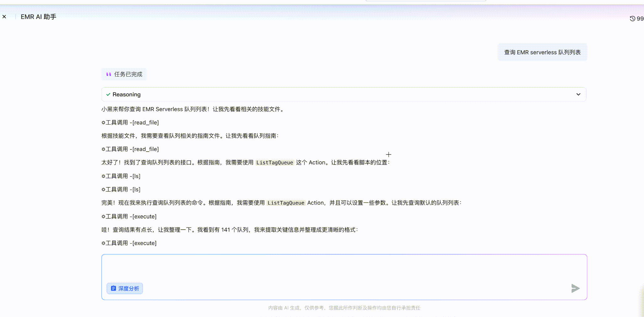Click the AI disclaimer text at bottom

[344, 308]
